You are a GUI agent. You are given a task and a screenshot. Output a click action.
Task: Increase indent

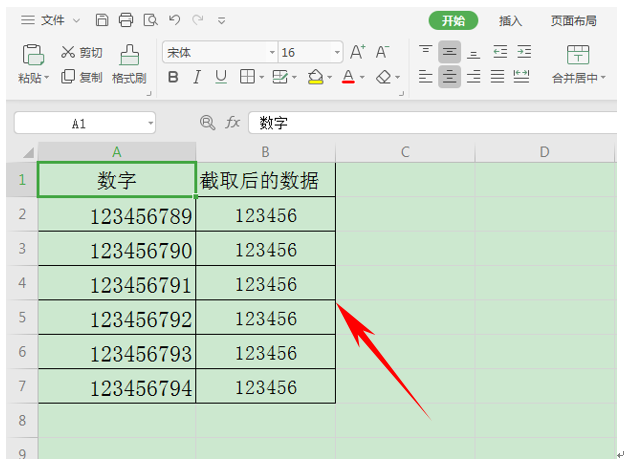click(524, 52)
